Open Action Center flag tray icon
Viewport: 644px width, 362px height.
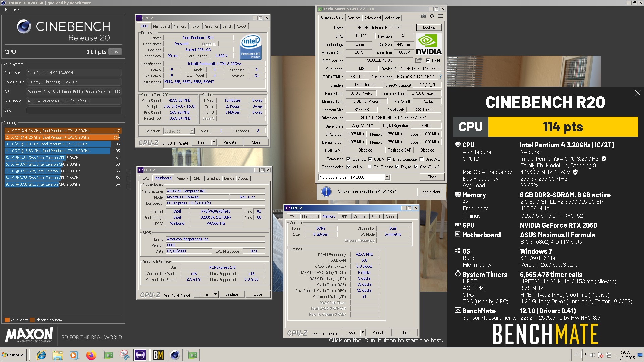coord(601,355)
